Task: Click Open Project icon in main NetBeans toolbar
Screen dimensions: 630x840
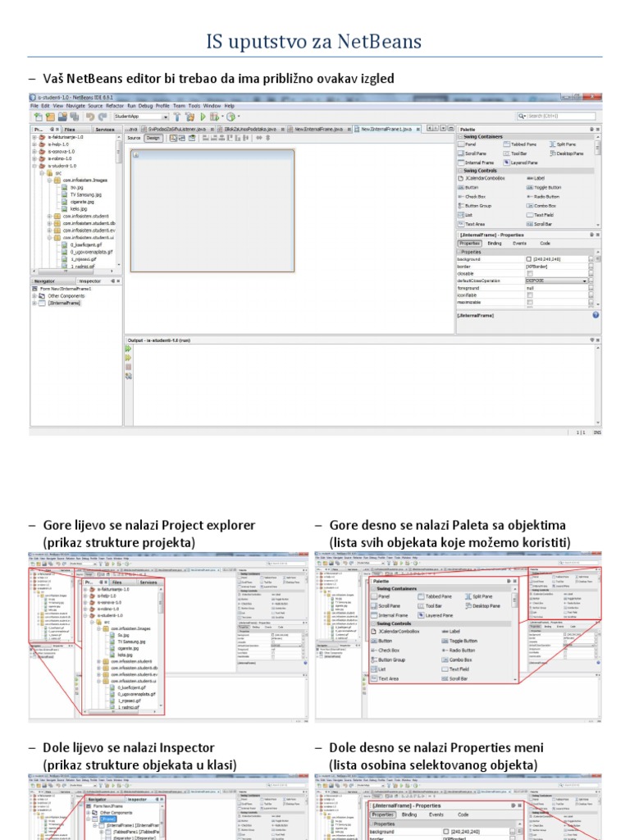Action: (62, 116)
